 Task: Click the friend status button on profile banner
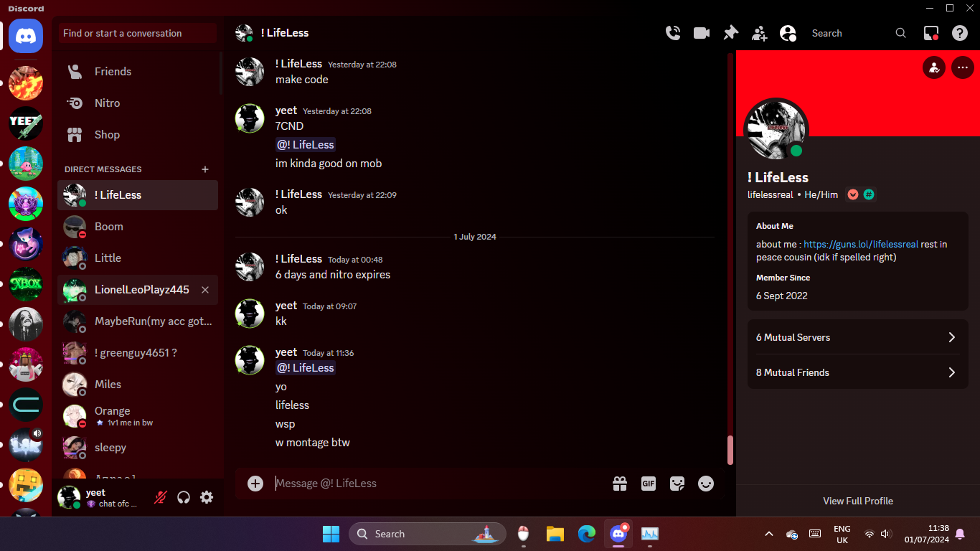click(933, 68)
